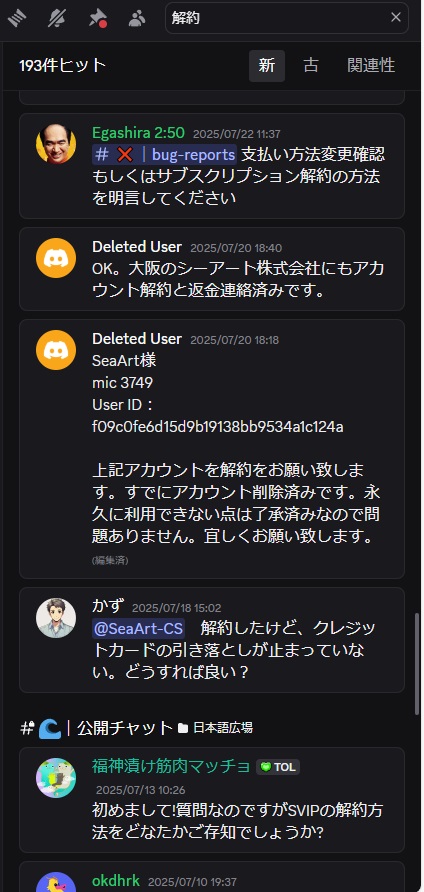Open the 公開チャット channel header
This screenshot has height=892, width=424.
(x=125, y=728)
